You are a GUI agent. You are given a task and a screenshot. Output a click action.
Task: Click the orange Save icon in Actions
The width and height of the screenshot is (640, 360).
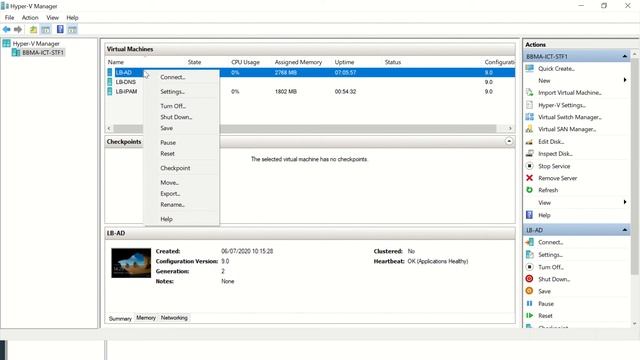(529, 291)
